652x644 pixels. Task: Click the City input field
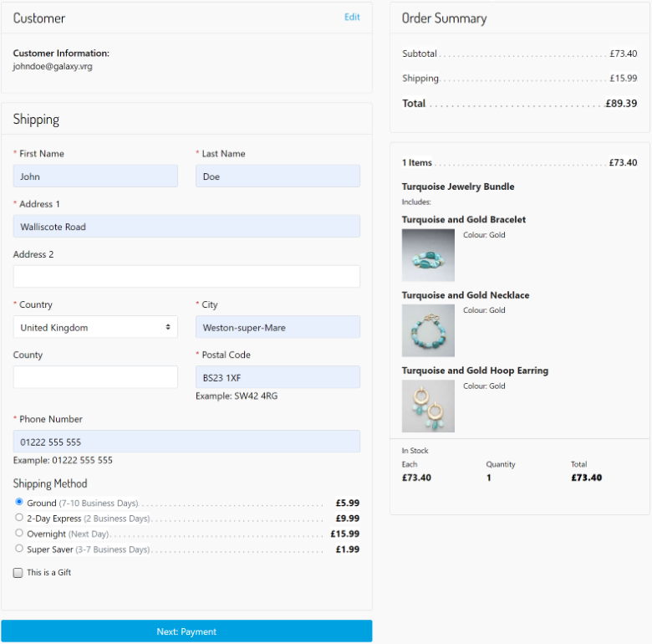pos(278,327)
